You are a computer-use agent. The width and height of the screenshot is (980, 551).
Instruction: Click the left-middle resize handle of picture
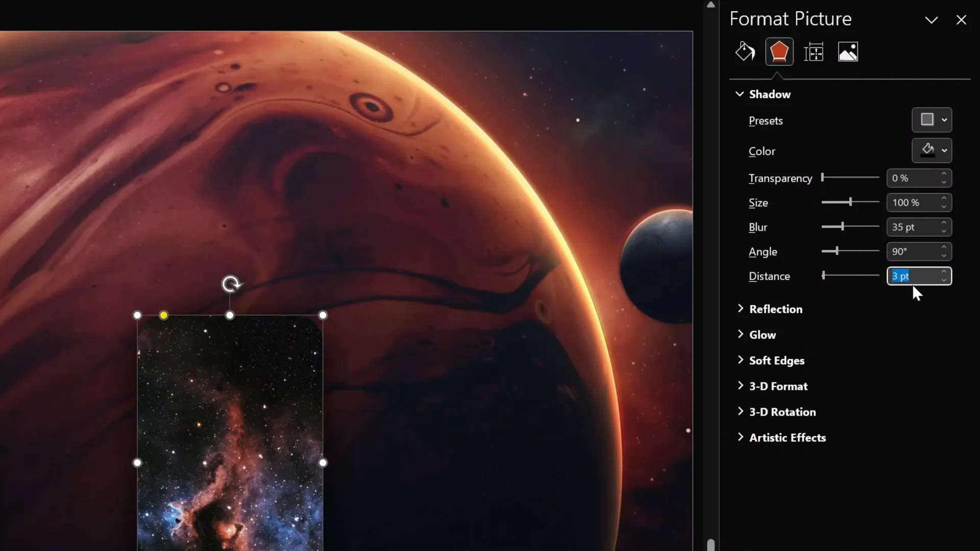pos(137,463)
